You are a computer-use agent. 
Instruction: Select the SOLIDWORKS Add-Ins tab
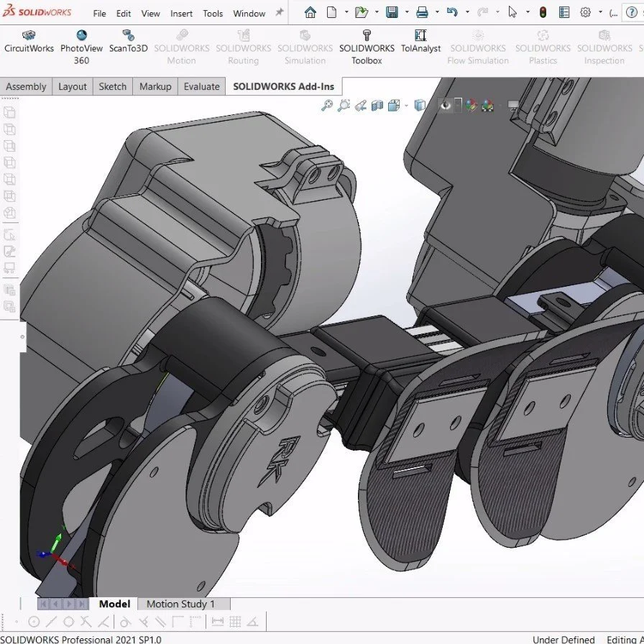pyautogui.click(x=283, y=87)
